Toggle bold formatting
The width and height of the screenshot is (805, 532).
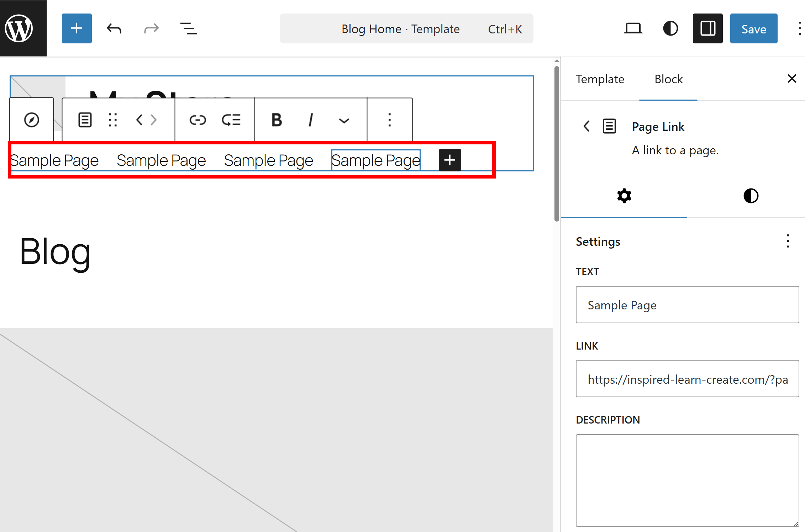tap(277, 120)
